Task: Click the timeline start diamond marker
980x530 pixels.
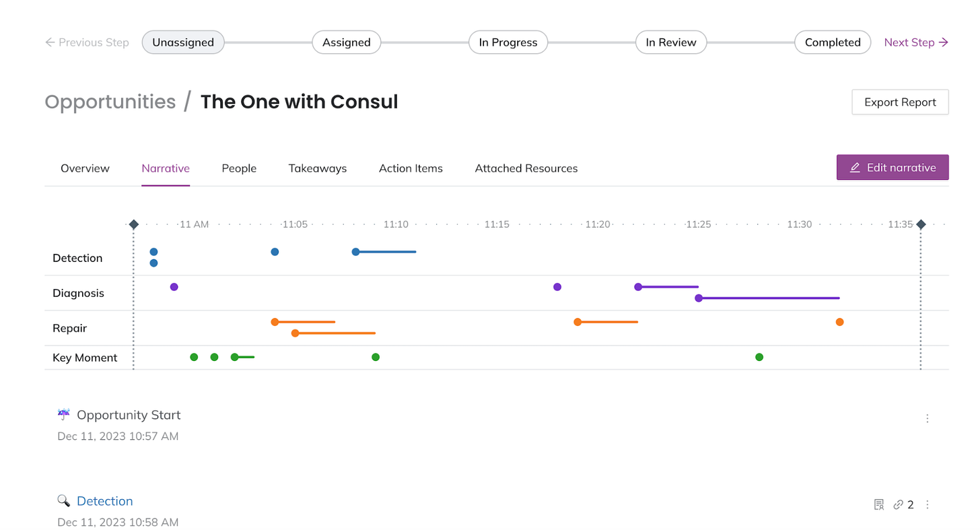Action: (x=133, y=224)
